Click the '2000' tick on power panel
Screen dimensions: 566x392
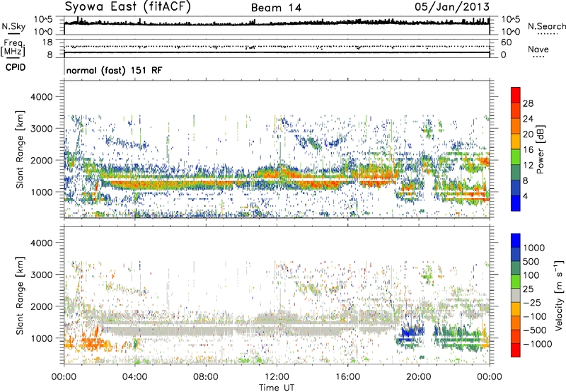42,160
